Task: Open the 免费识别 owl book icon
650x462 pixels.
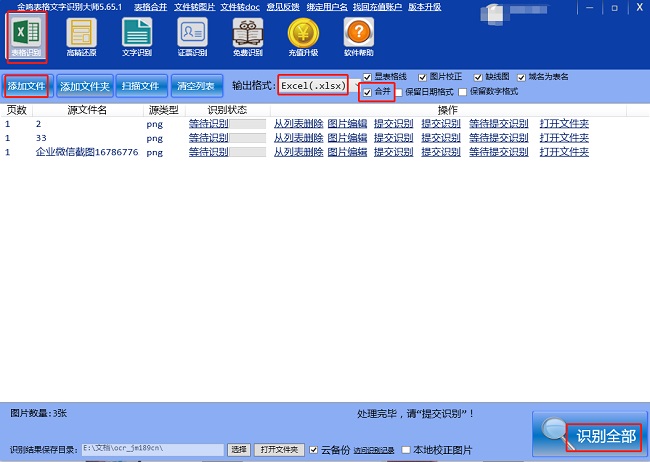Action: [248, 37]
